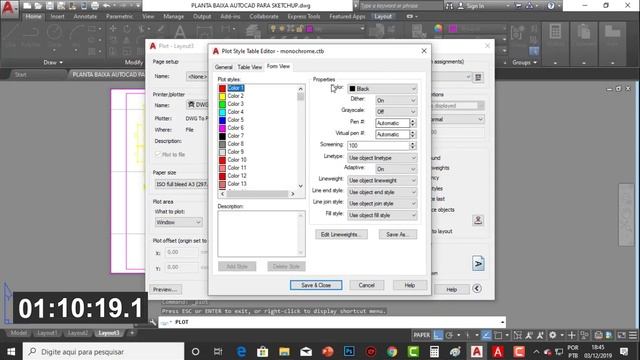Click plot styles horizontal scroll right arrow
The image size is (640, 360).
tap(293, 194)
